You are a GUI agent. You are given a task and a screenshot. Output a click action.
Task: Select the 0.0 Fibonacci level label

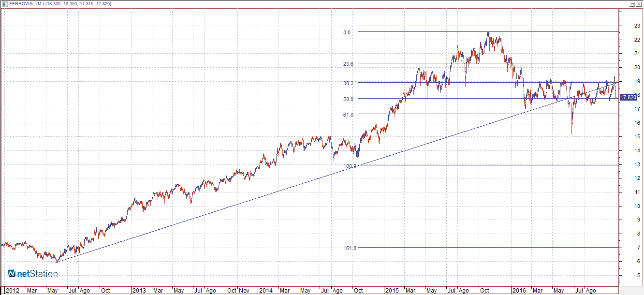pyautogui.click(x=347, y=32)
